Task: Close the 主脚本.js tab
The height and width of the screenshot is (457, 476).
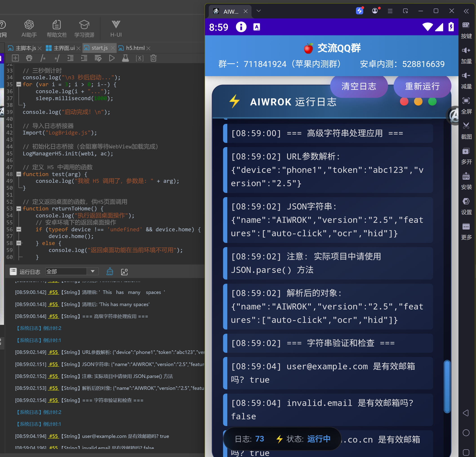Action: tap(40, 48)
